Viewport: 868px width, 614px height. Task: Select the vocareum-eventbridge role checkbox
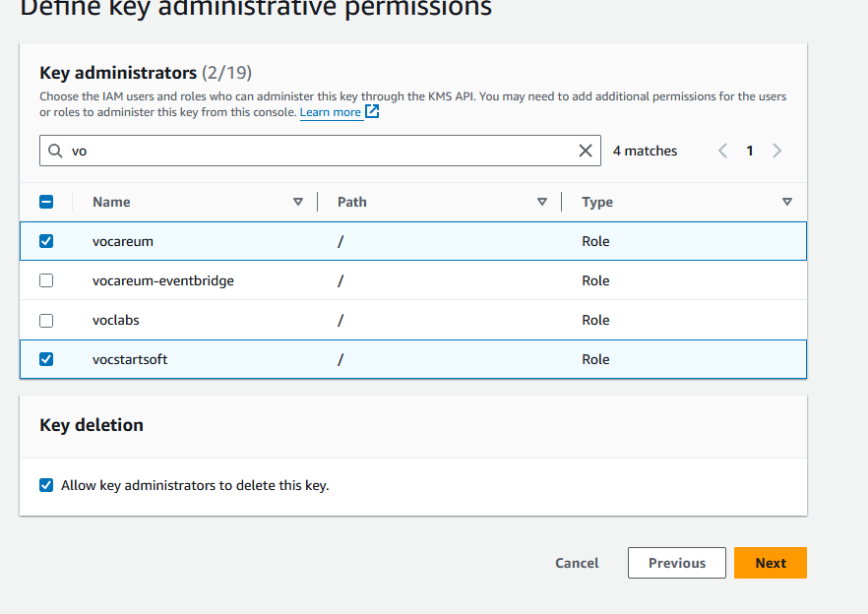pyautogui.click(x=46, y=280)
